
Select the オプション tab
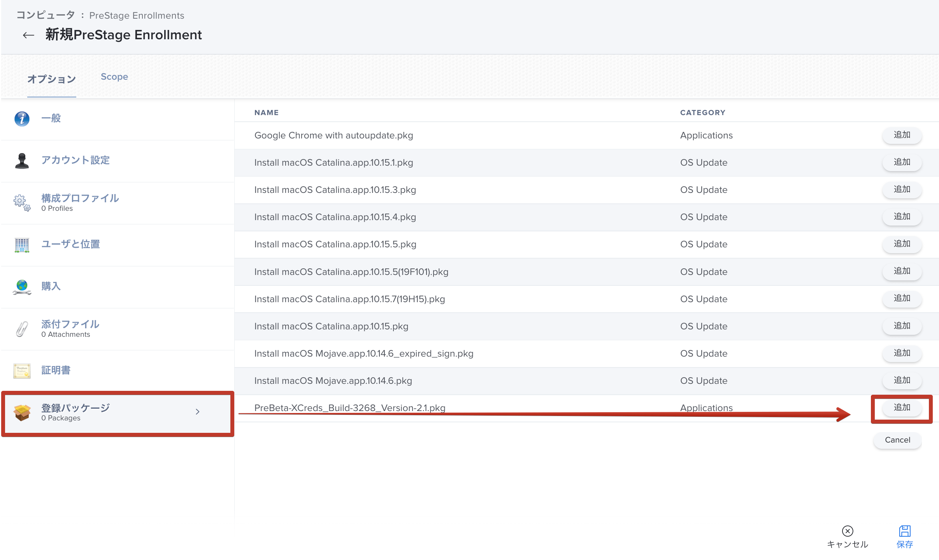click(51, 79)
